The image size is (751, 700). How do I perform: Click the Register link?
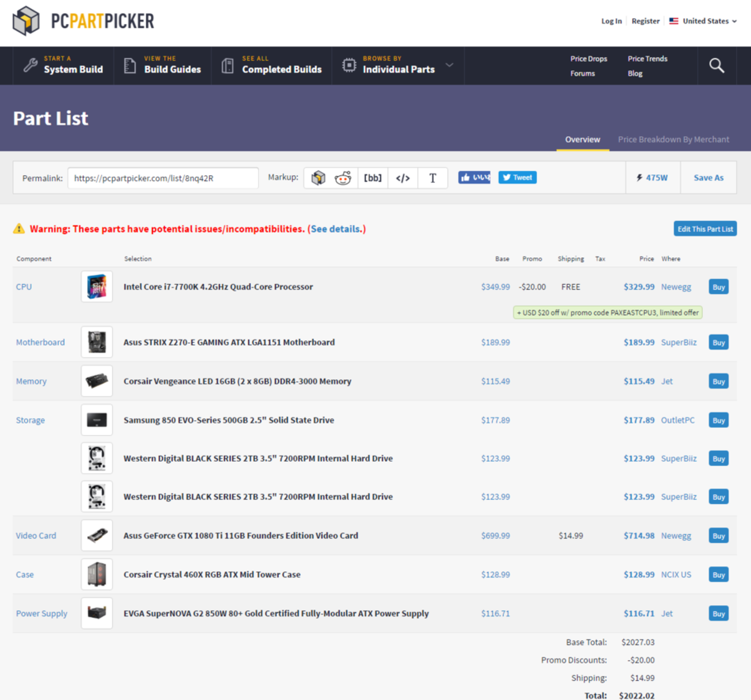(645, 21)
